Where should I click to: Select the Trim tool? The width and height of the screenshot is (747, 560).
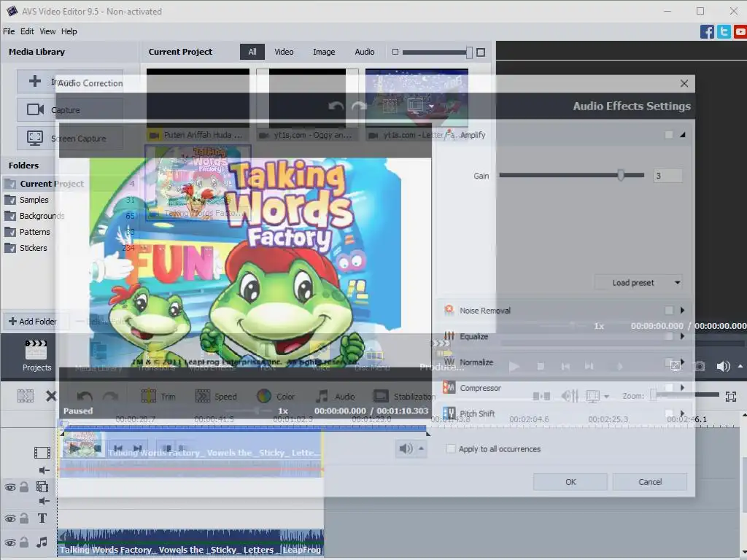[x=158, y=396]
